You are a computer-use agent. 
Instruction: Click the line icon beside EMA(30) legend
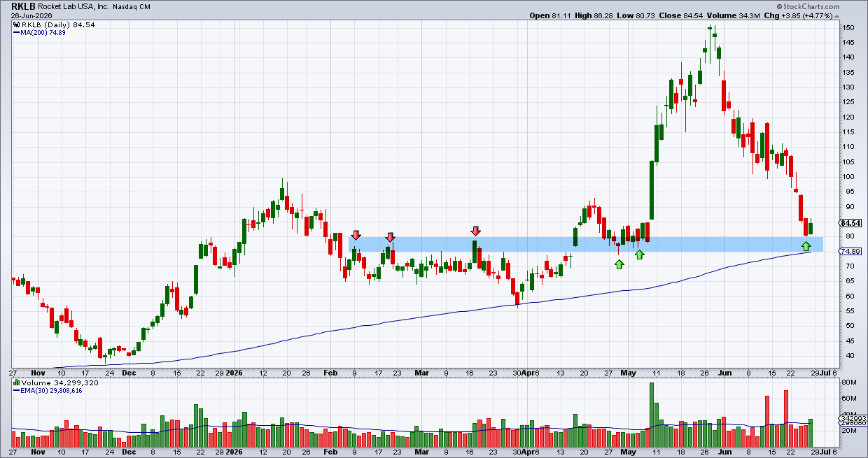tap(17, 391)
